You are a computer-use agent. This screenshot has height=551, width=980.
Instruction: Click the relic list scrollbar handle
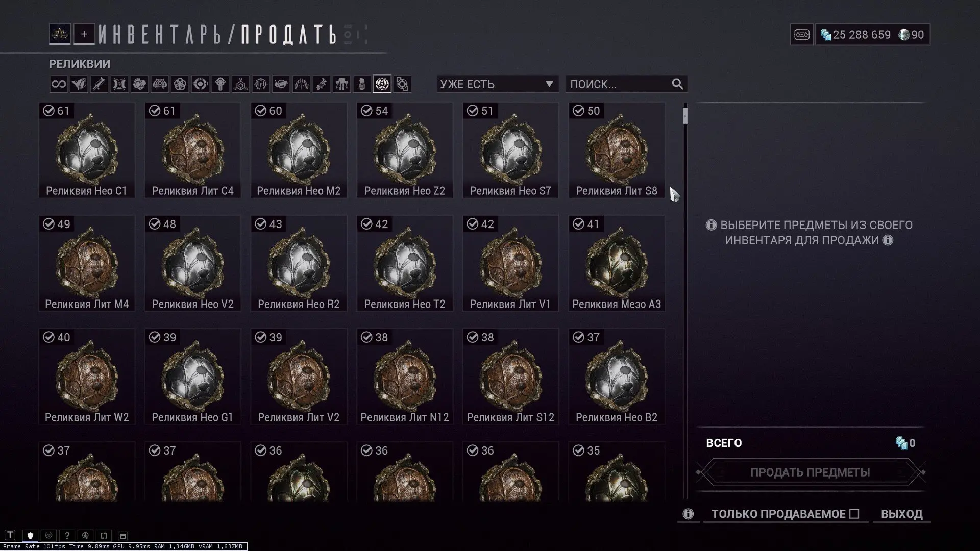(x=685, y=115)
